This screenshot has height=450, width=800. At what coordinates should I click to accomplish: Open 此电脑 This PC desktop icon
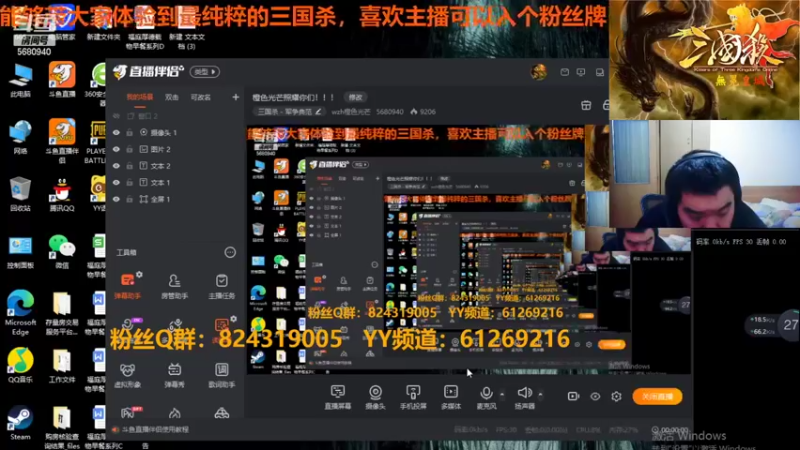(20, 81)
